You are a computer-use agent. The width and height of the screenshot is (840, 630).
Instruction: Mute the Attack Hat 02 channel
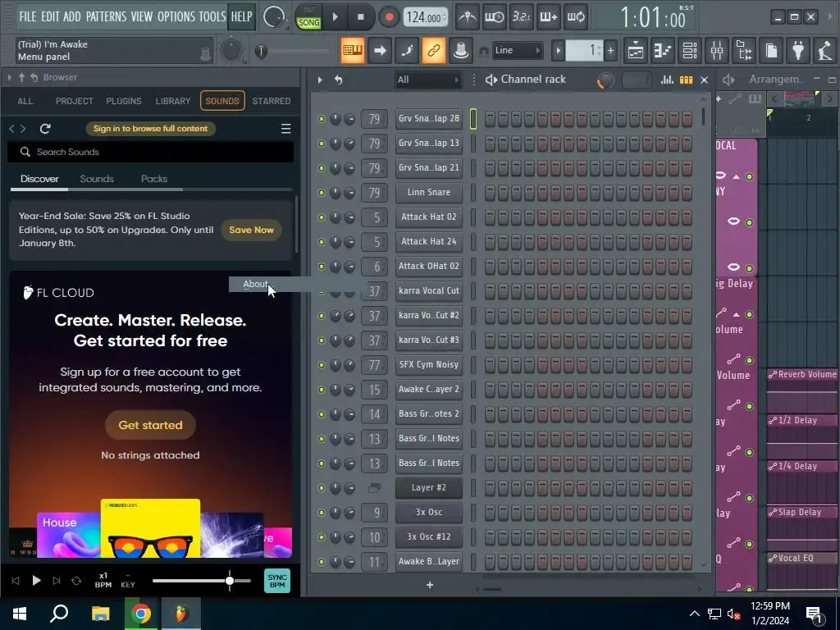point(322,217)
